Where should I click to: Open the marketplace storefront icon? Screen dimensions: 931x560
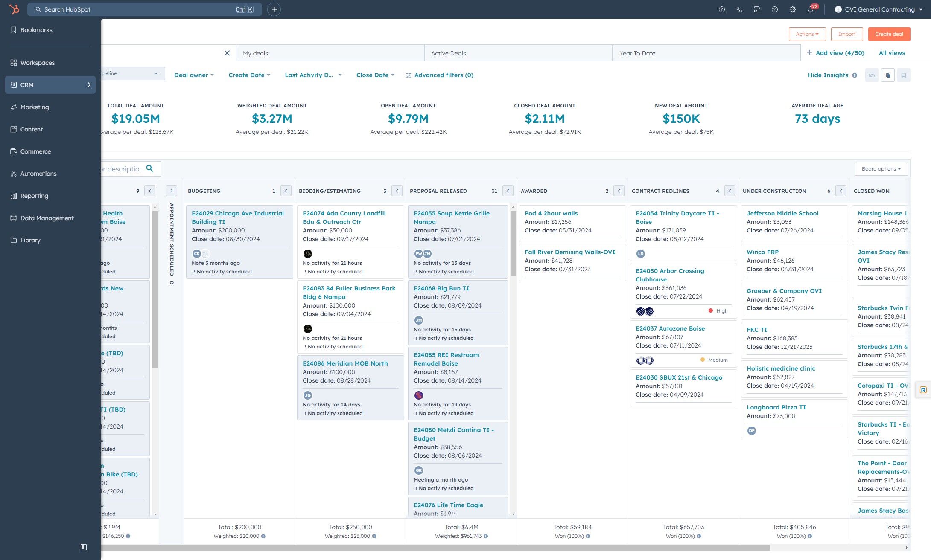[x=757, y=9]
